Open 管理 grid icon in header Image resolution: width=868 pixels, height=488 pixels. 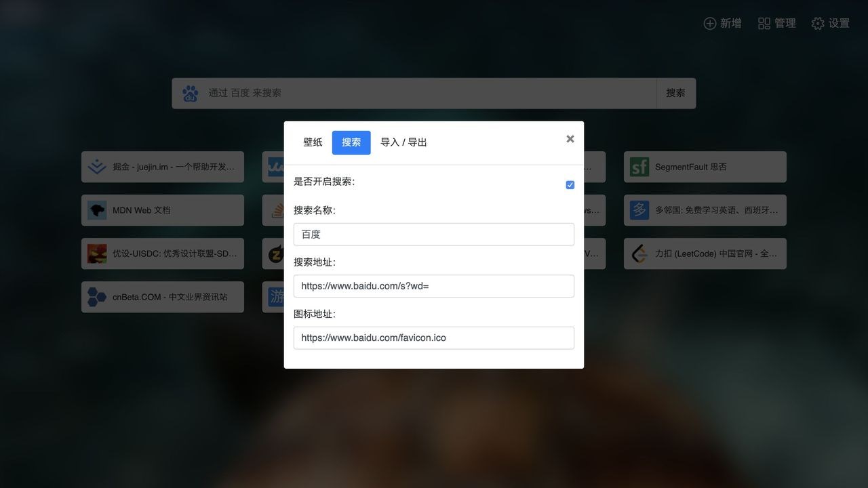[x=764, y=24]
